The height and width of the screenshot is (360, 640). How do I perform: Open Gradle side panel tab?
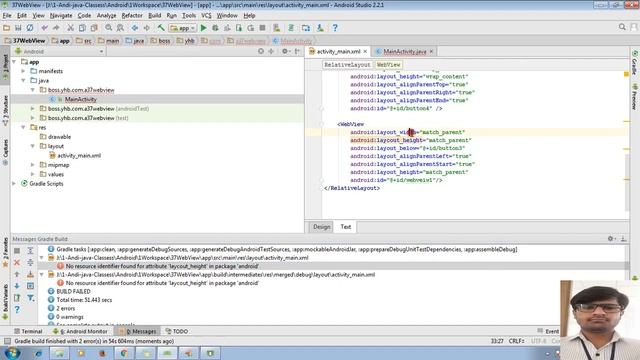click(x=635, y=63)
